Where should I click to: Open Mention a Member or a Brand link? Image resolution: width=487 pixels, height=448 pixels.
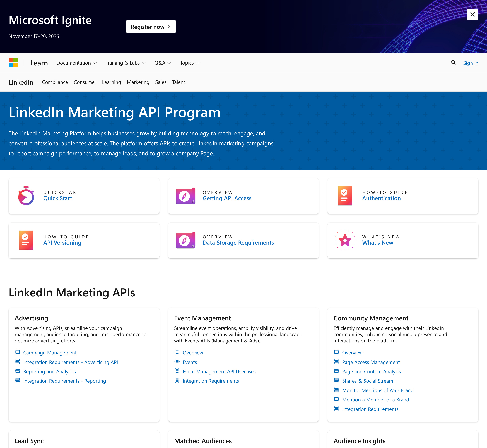click(375, 399)
